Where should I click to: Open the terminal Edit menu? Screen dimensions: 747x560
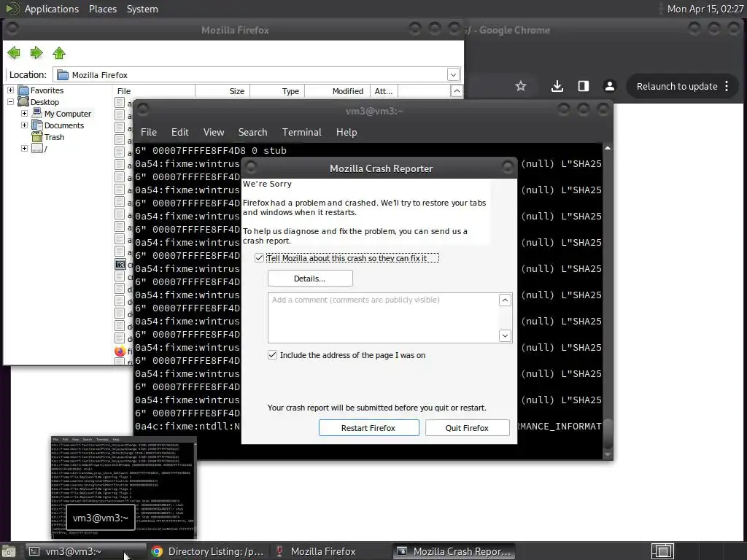tap(179, 132)
